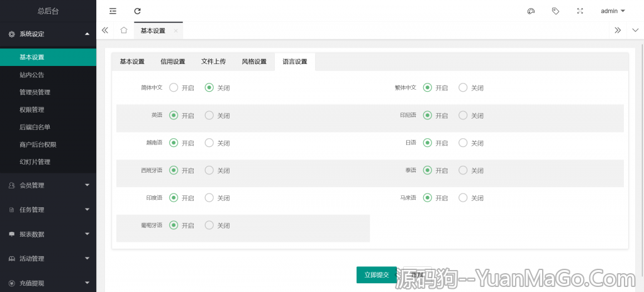Switch to the 基本设置 settings tab
The width and height of the screenshot is (644, 292).
(x=132, y=62)
